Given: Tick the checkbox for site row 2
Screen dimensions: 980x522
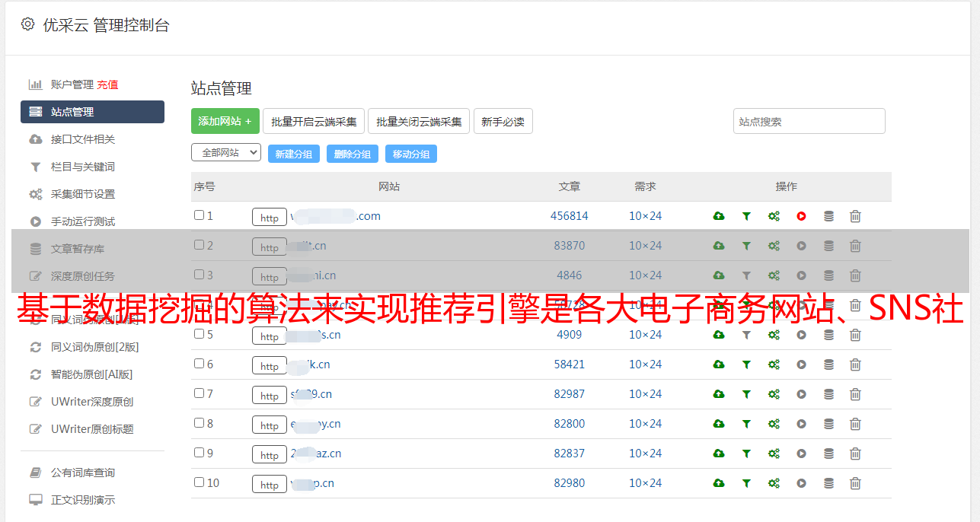Looking at the screenshot, I should tap(199, 245).
